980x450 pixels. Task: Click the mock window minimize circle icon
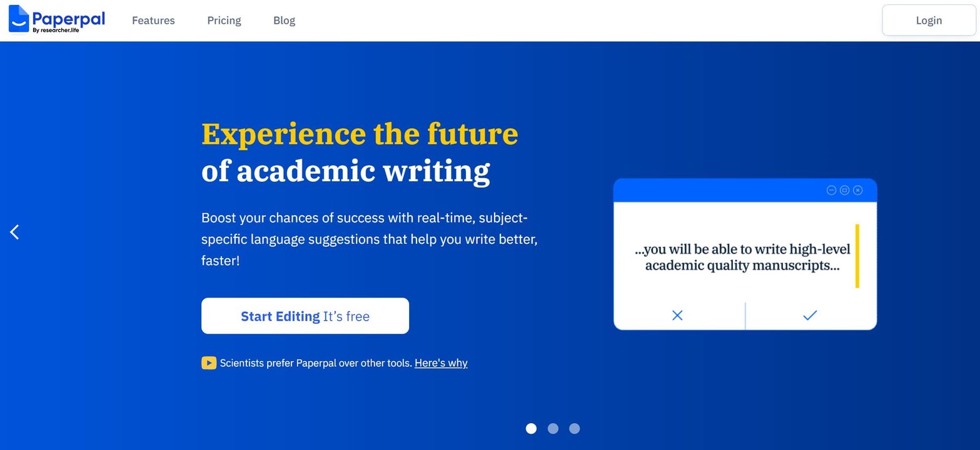[831, 190]
